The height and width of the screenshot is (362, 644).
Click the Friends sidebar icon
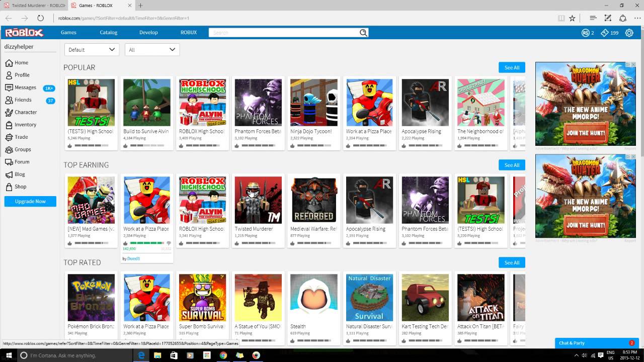(9, 100)
